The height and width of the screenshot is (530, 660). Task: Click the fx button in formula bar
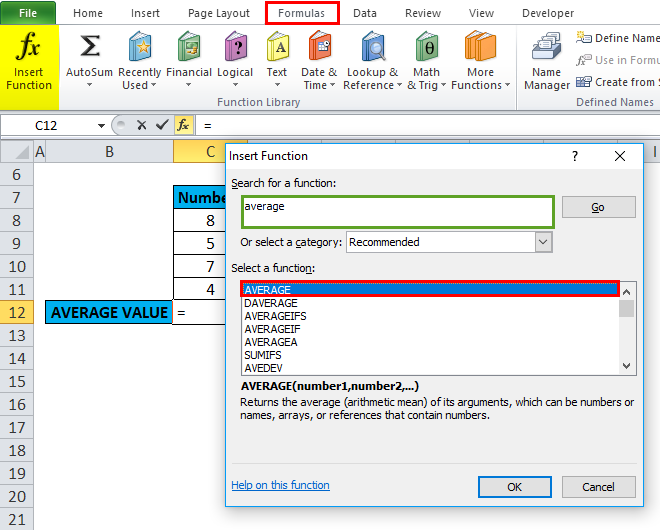184,125
